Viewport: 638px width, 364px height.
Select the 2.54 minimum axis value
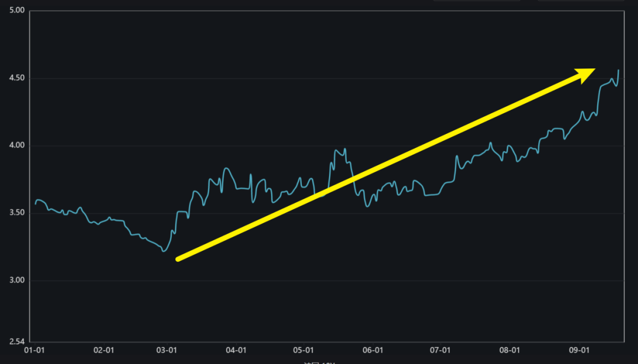pos(17,342)
